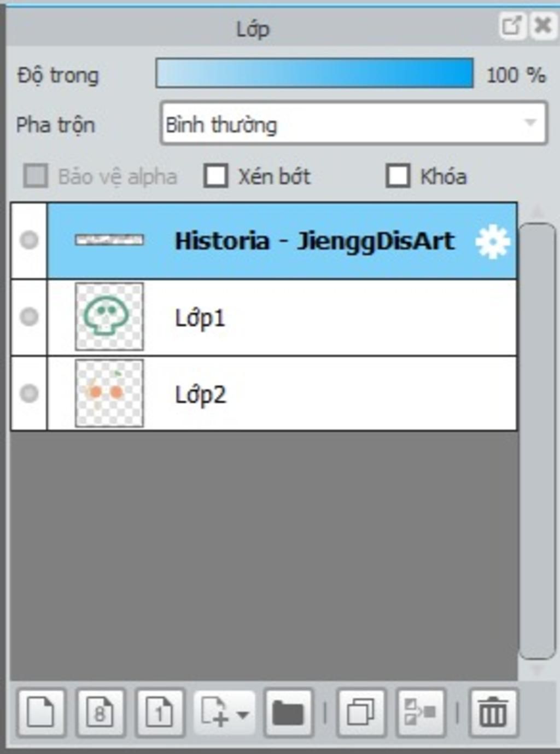Add a new color layer
Viewport: 560px width, 754px height.
[x=42, y=712]
